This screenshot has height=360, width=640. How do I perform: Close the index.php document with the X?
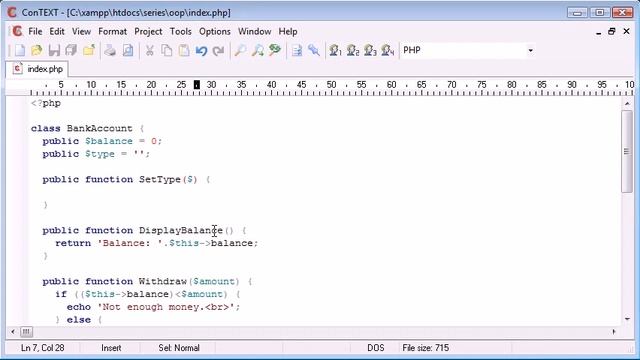coord(626,31)
